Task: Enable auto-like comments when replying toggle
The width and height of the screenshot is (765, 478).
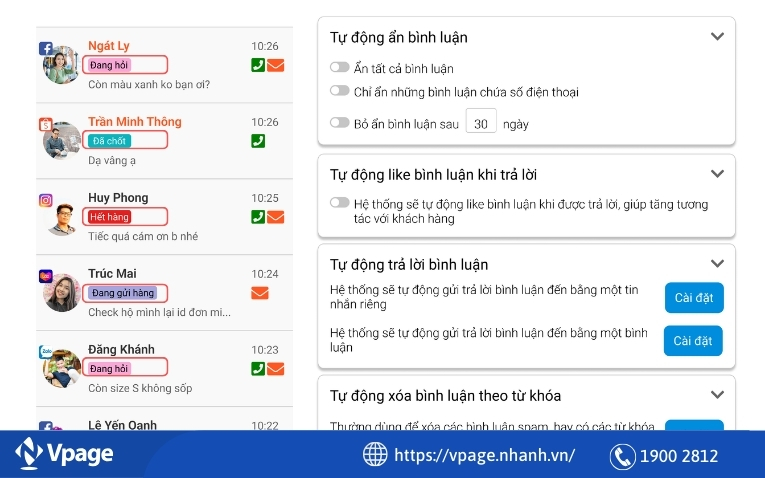Action: click(340, 202)
